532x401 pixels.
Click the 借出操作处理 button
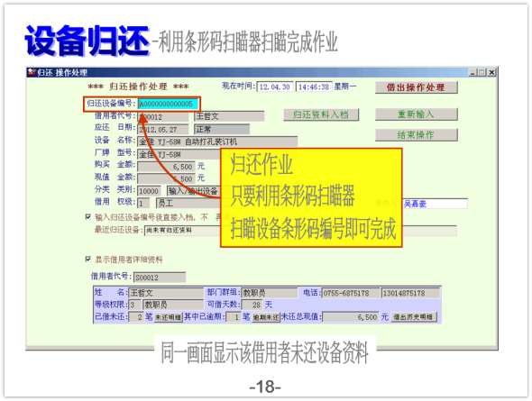tap(417, 87)
